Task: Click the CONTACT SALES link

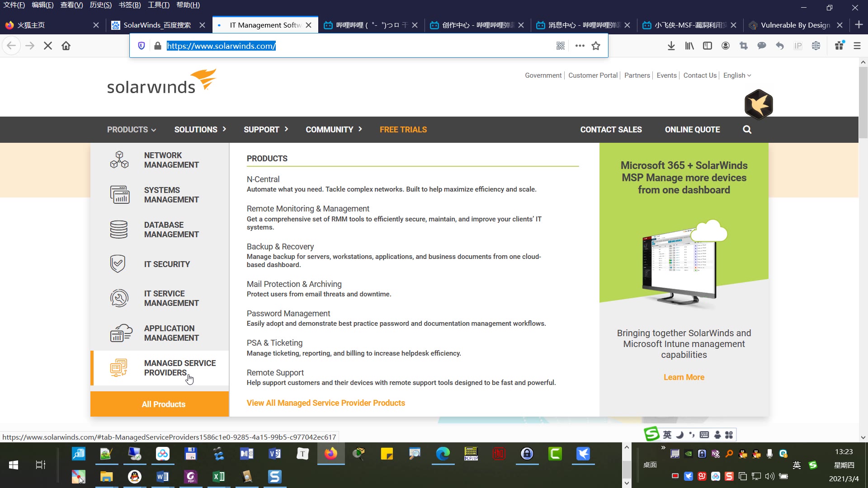Action: 611,130
